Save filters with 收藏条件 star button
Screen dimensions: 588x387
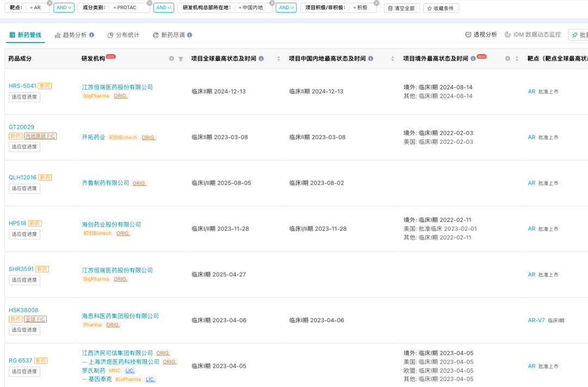(x=440, y=8)
